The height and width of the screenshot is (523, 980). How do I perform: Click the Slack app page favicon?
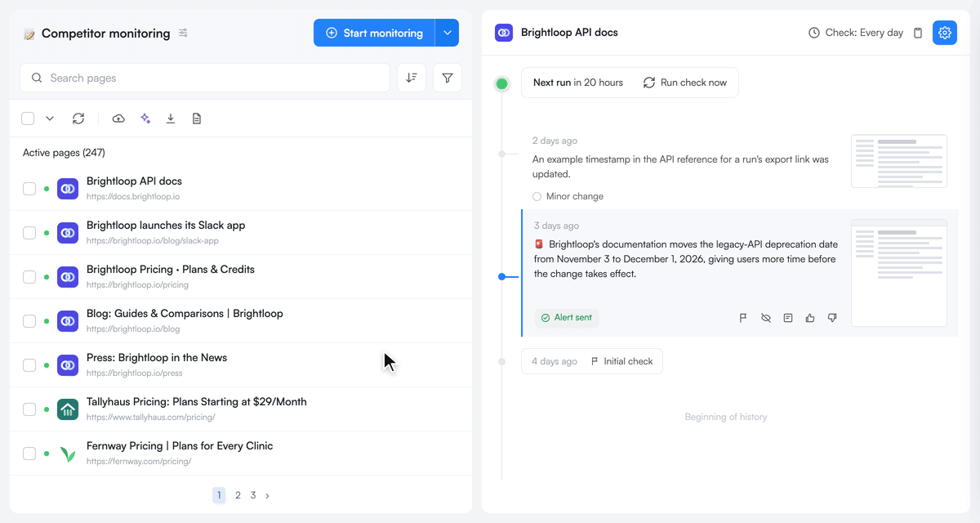pyautogui.click(x=68, y=233)
